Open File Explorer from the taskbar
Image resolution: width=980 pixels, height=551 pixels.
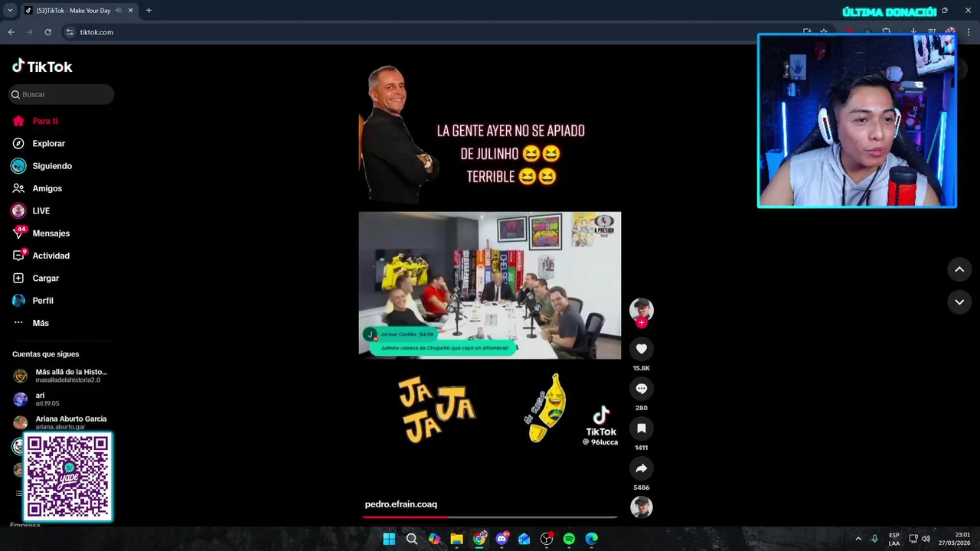pos(457,539)
